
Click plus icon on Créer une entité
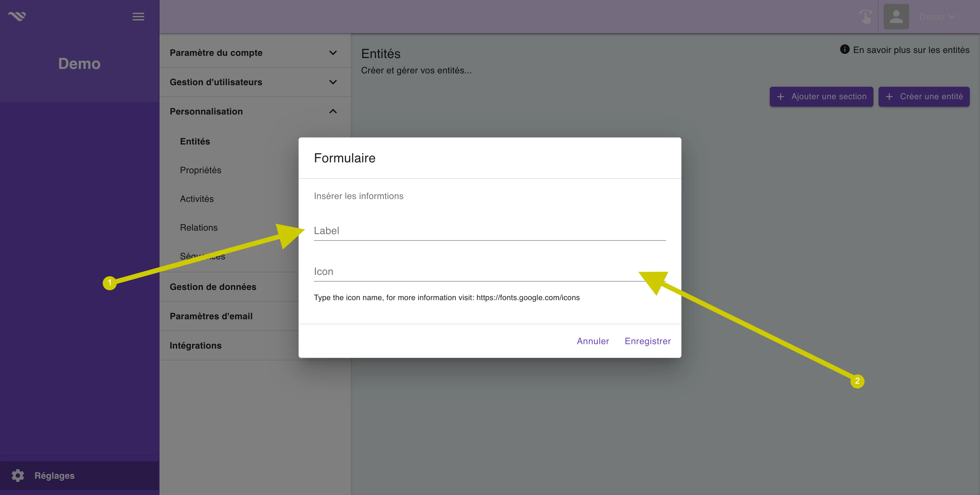pos(889,97)
